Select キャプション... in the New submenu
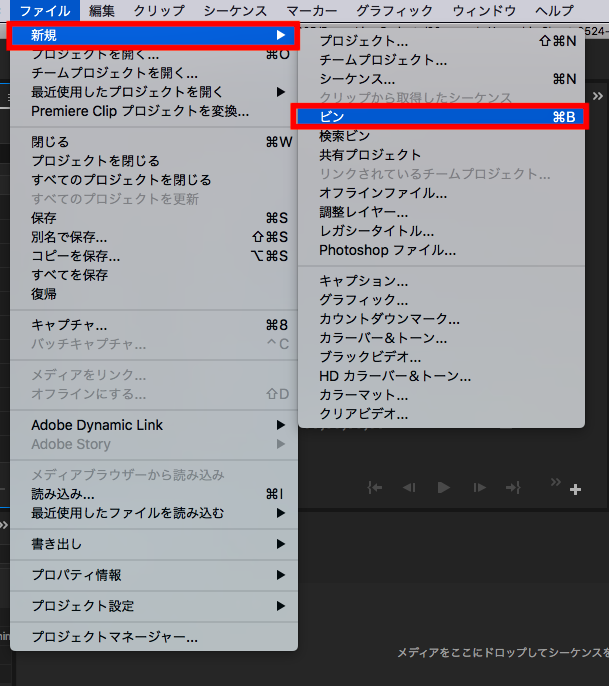609x686 pixels. point(441,280)
